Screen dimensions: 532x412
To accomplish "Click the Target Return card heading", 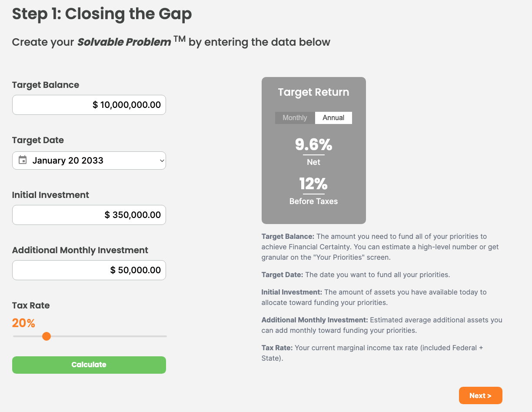I will (313, 92).
